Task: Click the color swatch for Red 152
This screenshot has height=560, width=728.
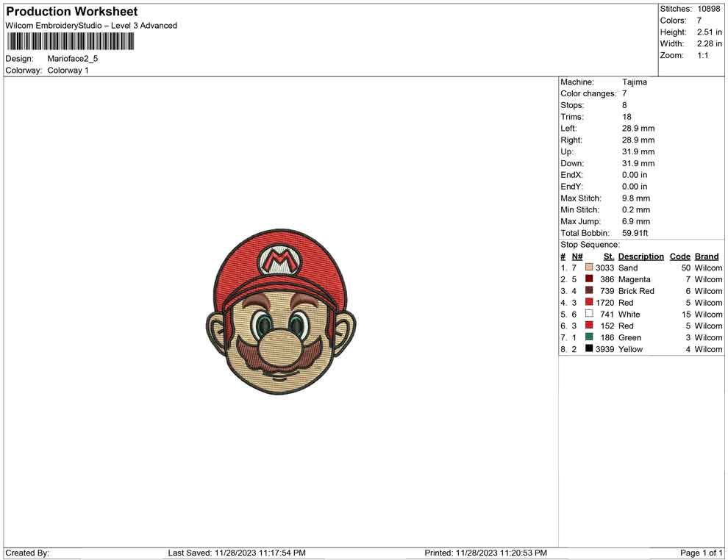Action: pyautogui.click(x=589, y=326)
